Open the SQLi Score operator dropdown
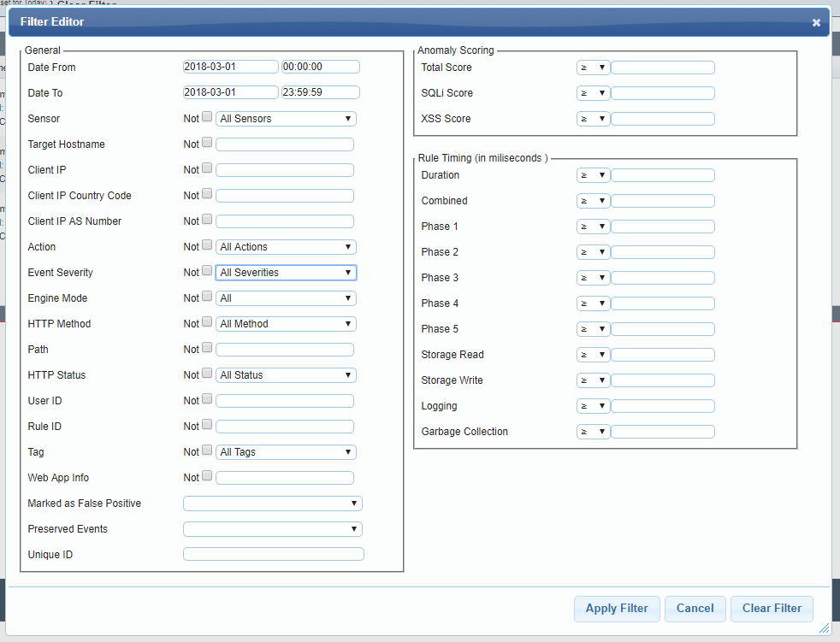The width and height of the screenshot is (840, 642). point(593,93)
